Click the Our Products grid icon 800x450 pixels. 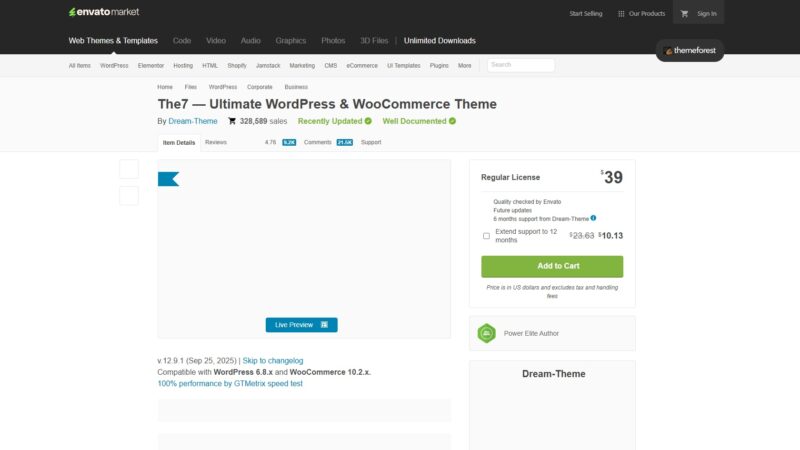[x=621, y=13]
